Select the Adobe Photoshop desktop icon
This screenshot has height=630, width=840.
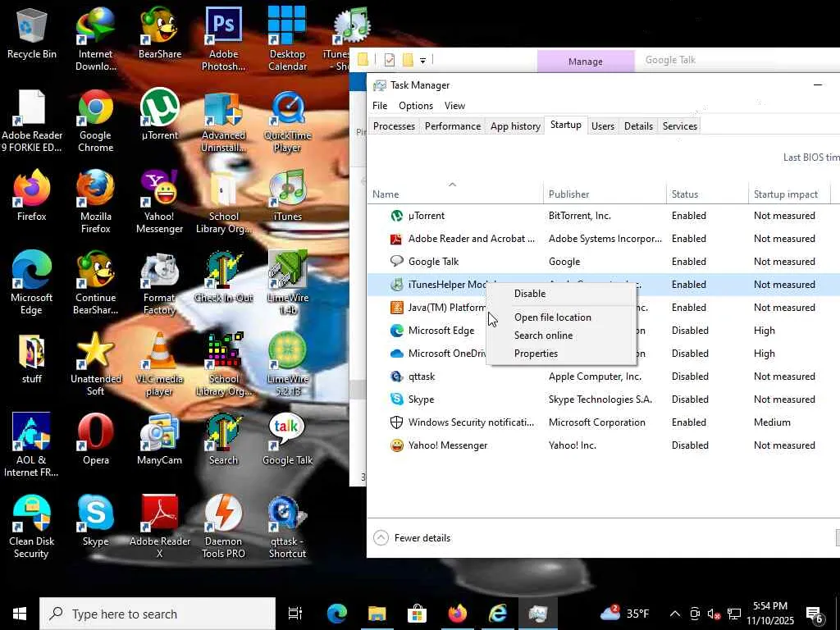pyautogui.click(x=223, y=39)
